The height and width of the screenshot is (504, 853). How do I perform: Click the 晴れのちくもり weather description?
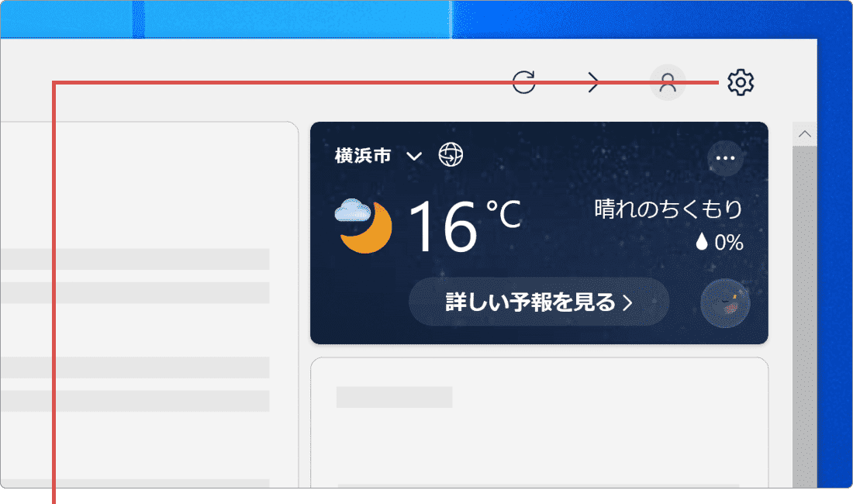(x=668, y=208)
